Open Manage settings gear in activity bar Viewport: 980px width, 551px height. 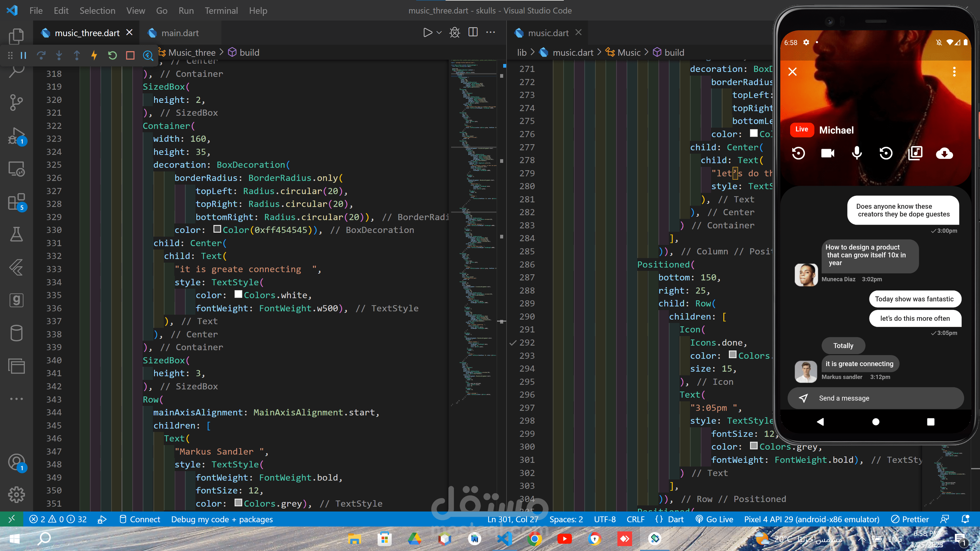pyautogui.click(x=16, y=494)
